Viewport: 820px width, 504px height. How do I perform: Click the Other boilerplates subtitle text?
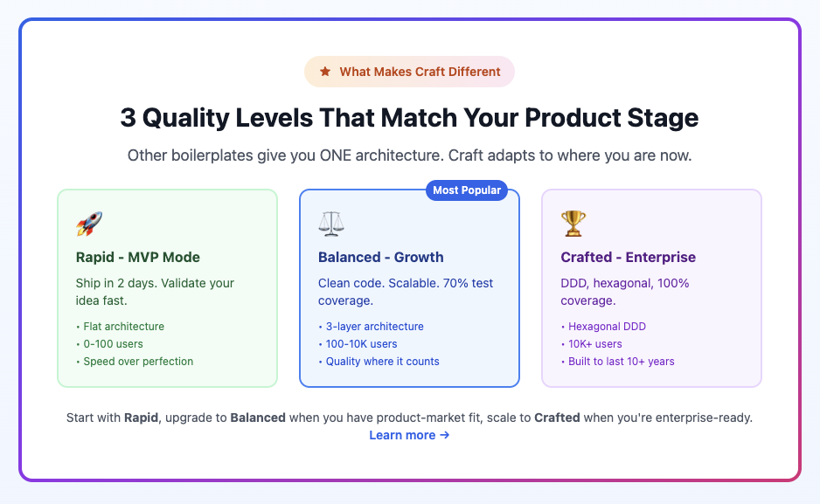[x=409, y=155]
